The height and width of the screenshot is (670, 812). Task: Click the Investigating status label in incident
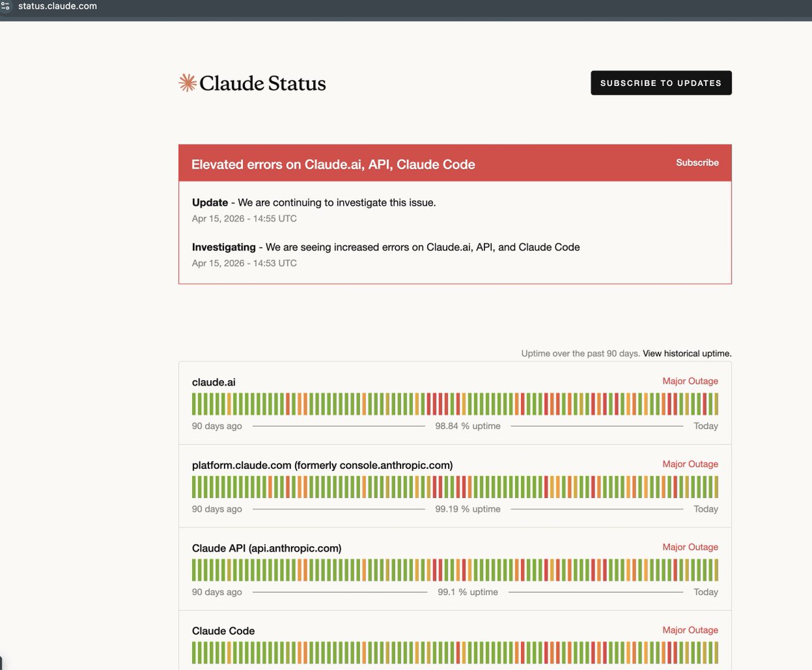pos(224,248)
